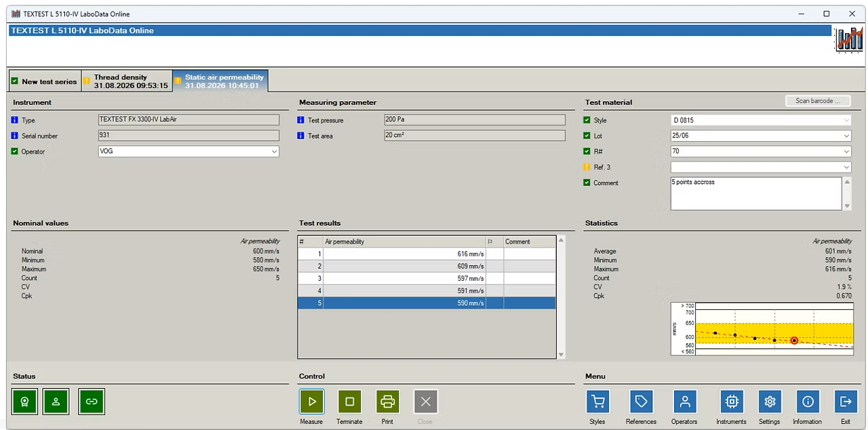Toggle the Comment green checkbox
The image size is (868, 430).
pyautogui.click(x=587, y=182)
